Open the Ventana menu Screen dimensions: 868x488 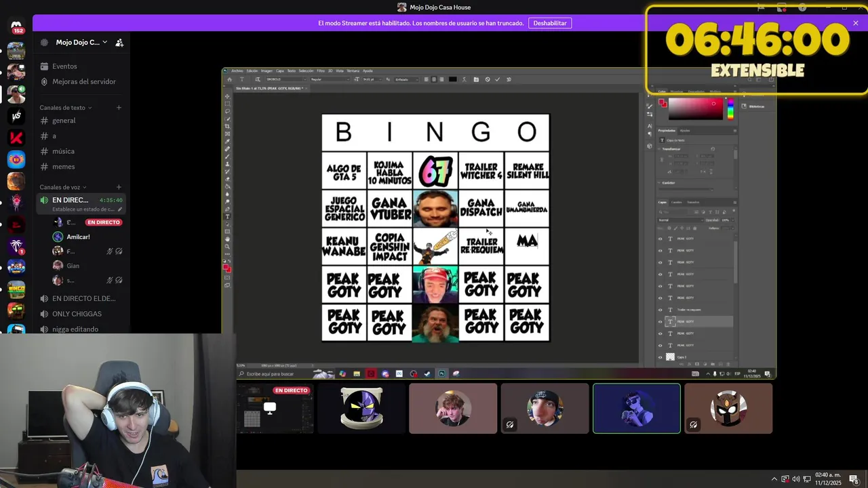click(x=353, y=70)
